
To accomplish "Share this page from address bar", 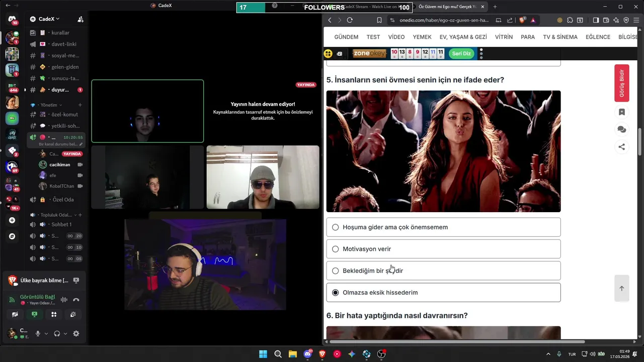I will [510, 20].
